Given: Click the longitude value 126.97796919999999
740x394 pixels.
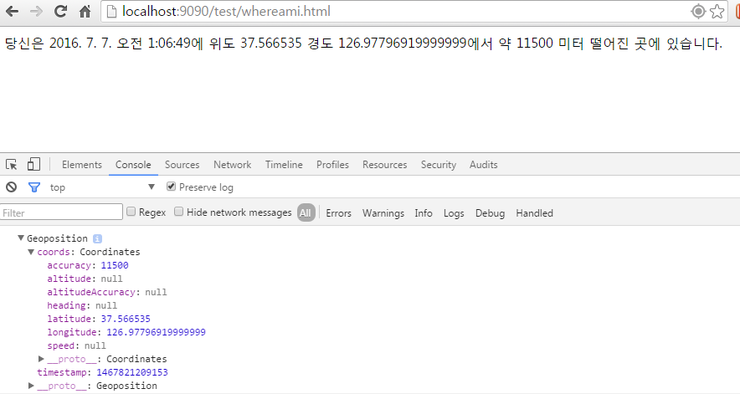Looking at the screenshot, I should [156, 332].
